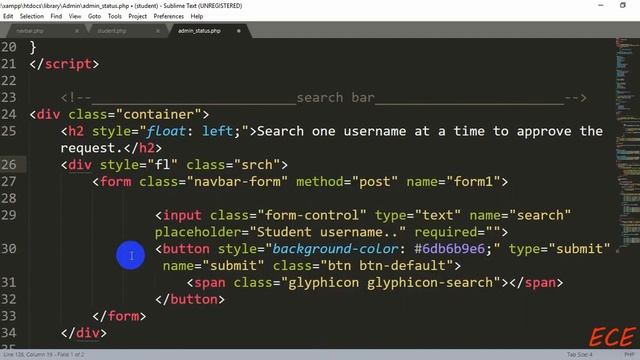This screenshot has height=360, width=640.
Task: Click the word 'request.' on the wrapped line
Action: 92,148
